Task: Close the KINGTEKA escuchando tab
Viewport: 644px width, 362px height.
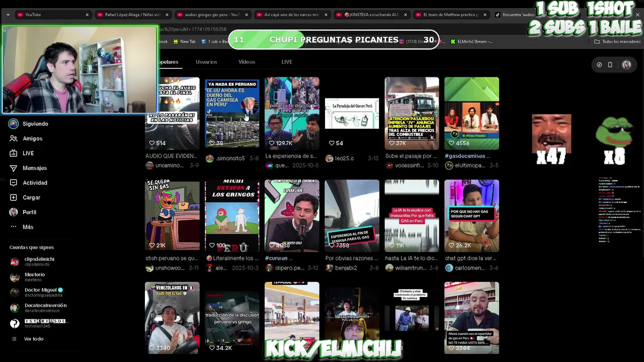Action: click(406, 15)
